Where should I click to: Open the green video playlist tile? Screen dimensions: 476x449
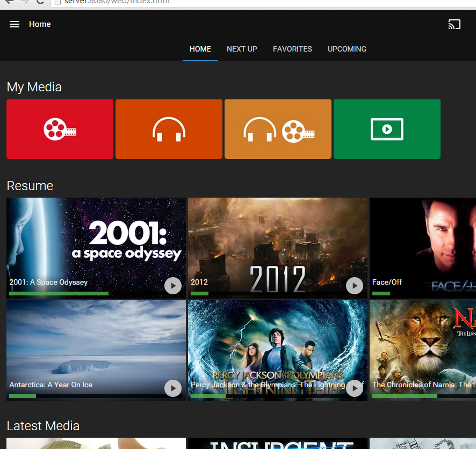point(387,129)
